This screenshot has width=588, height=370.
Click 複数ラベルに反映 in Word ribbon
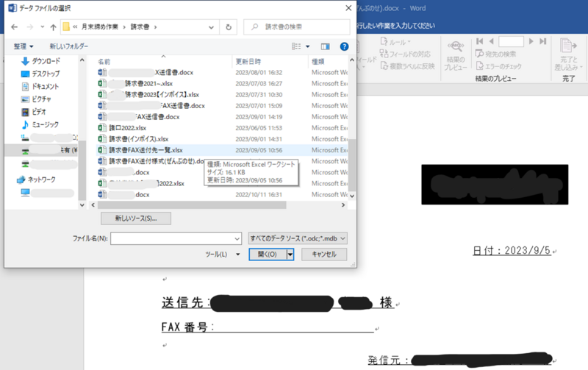point(407,66)
